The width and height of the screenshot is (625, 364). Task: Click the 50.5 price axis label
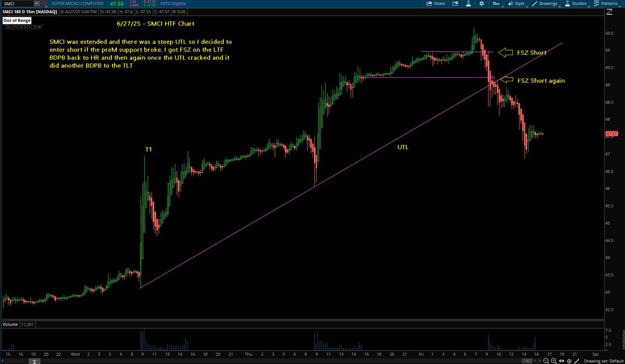[x=609, y=32]
